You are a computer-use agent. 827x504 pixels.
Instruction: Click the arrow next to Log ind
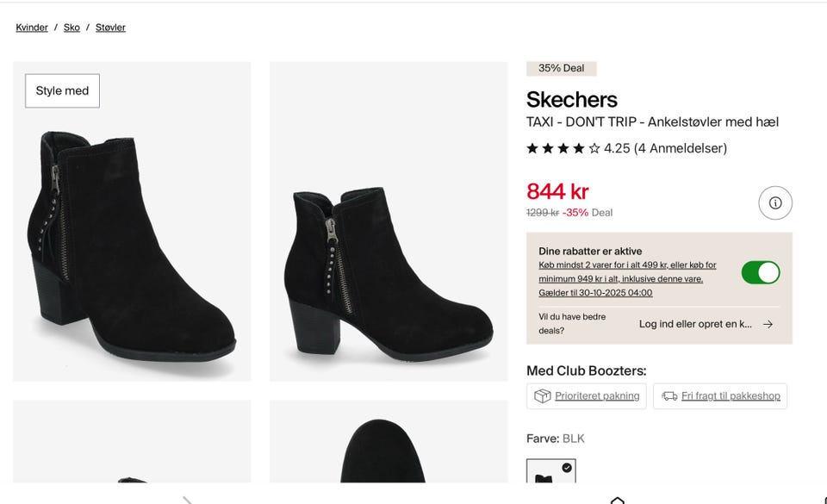(x=768, y=324)
